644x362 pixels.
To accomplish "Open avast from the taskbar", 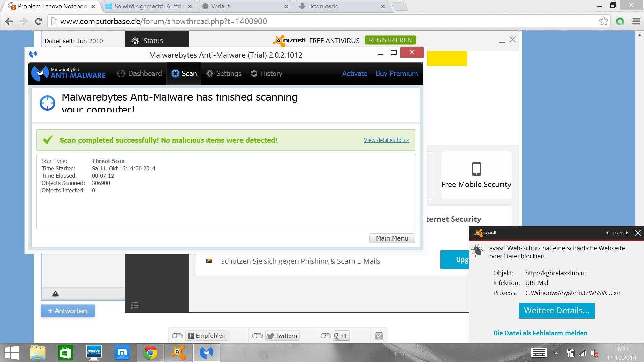I will point(178,353).
